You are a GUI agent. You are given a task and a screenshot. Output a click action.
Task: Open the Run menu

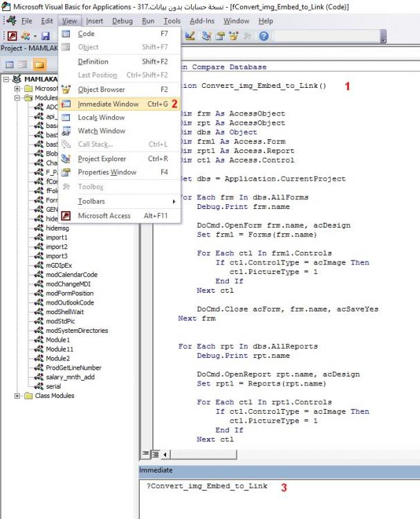tap(148, 21)
